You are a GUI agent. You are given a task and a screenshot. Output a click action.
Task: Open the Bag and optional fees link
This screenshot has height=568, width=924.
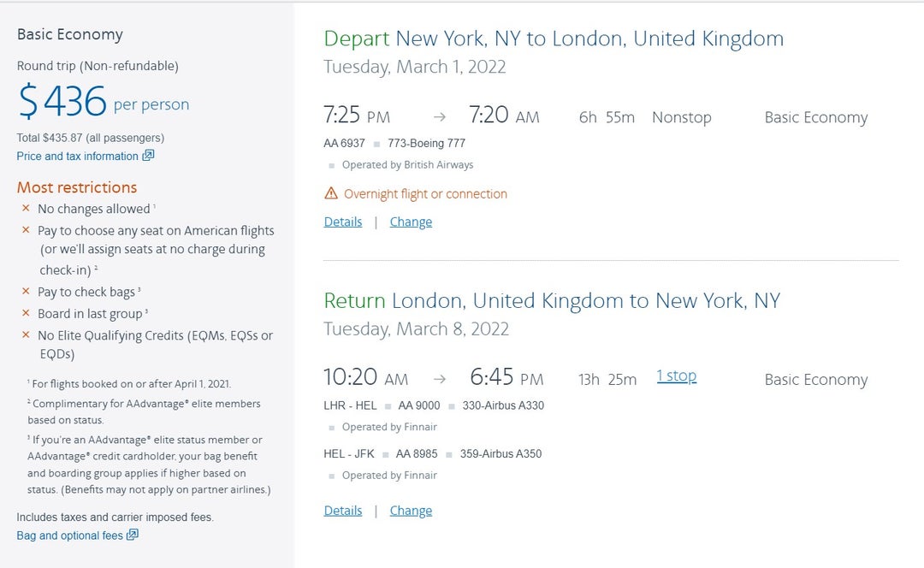click(70, 535)
